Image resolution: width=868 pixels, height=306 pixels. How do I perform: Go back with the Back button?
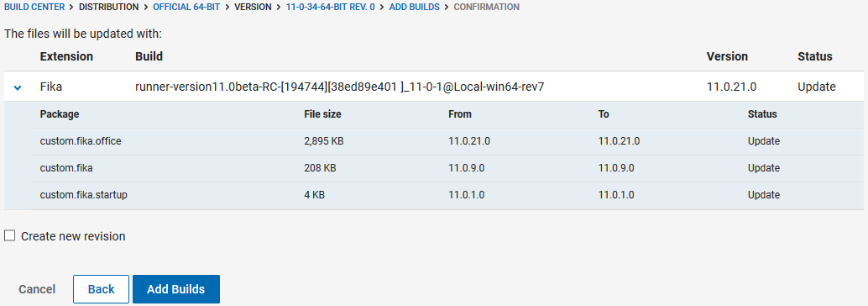(102, 289)
